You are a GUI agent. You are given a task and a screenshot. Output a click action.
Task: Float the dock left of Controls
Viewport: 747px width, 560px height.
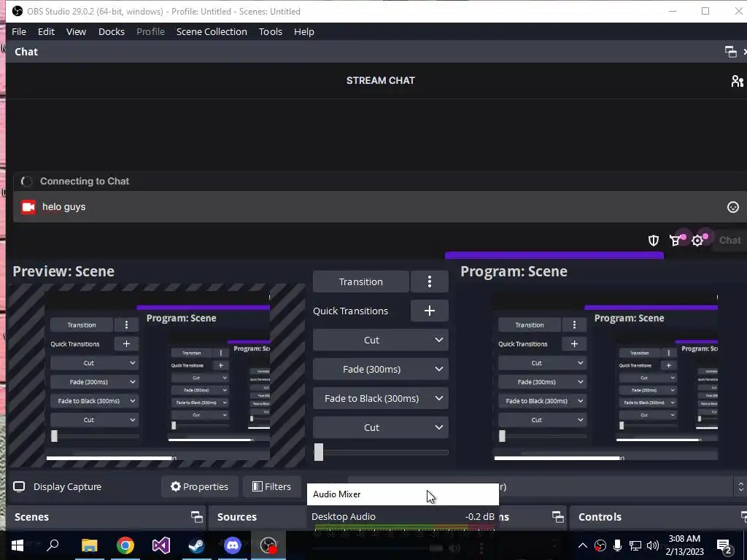tap(558, 517)
